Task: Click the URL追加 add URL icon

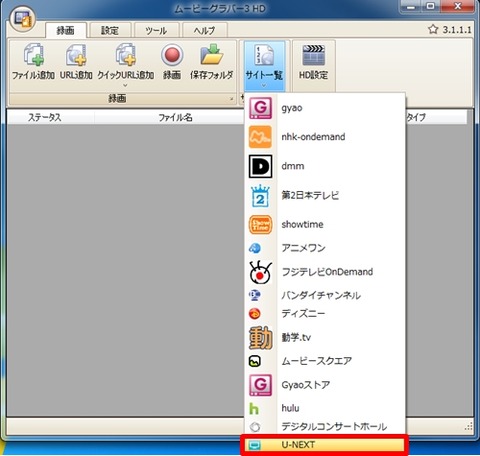Action: [x=76, y=55]
